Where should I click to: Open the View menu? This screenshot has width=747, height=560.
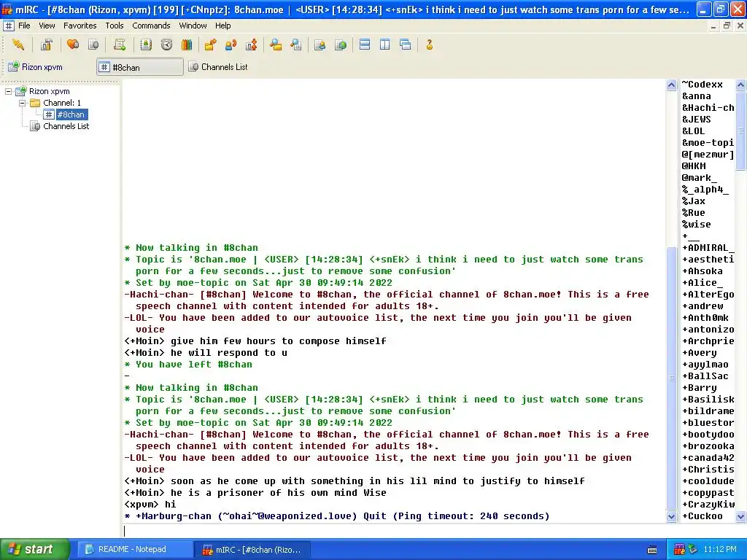[x=47, y=26]
